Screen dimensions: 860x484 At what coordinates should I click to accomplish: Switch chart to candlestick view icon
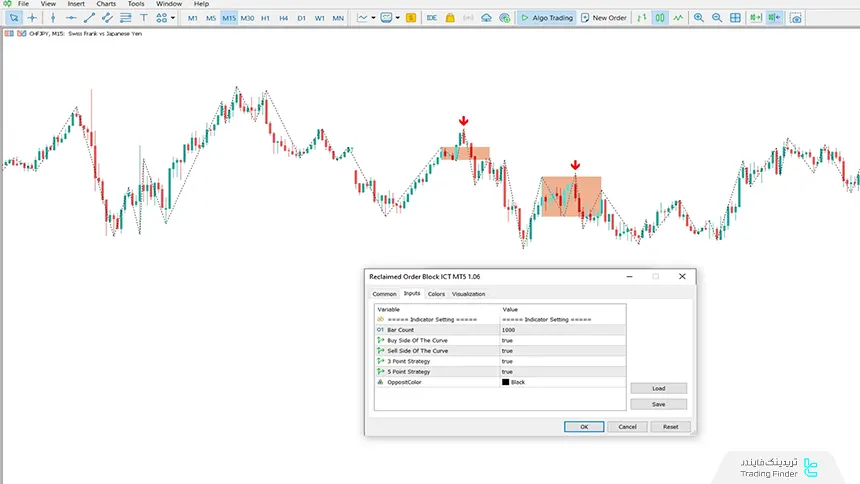point(661,18)
